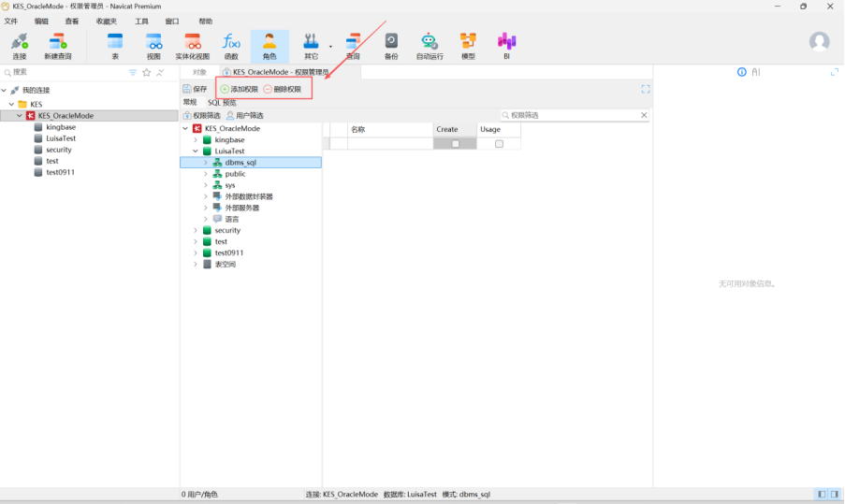The image size is (845, 504).
Task: Click the 自动运行 automation robot icon
Action: coord(430,42)
